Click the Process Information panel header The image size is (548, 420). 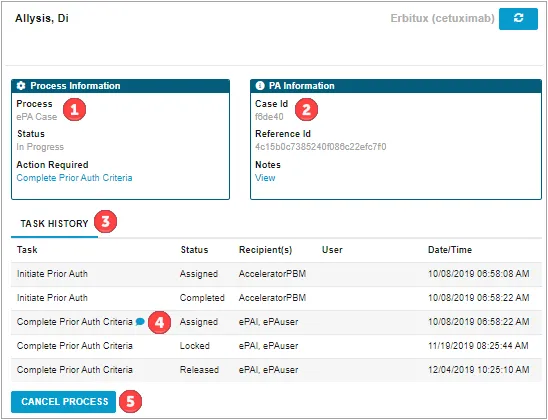121,86
